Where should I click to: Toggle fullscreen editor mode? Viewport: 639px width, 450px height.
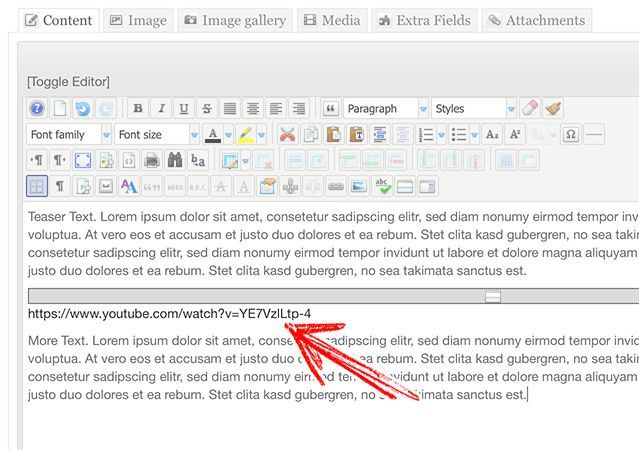pyautogui.click(x=83, y=161)
